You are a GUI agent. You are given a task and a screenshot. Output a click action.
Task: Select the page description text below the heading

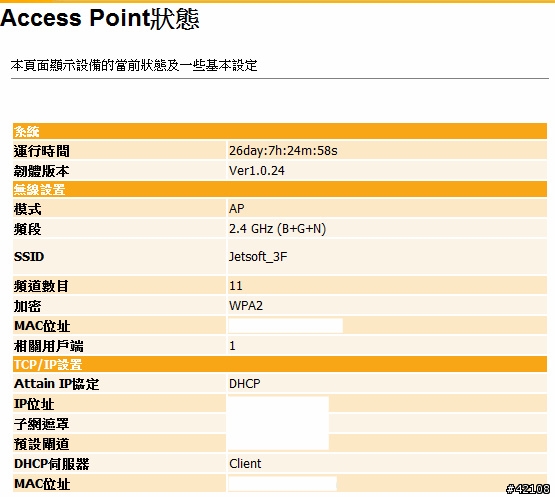(134, 65)
